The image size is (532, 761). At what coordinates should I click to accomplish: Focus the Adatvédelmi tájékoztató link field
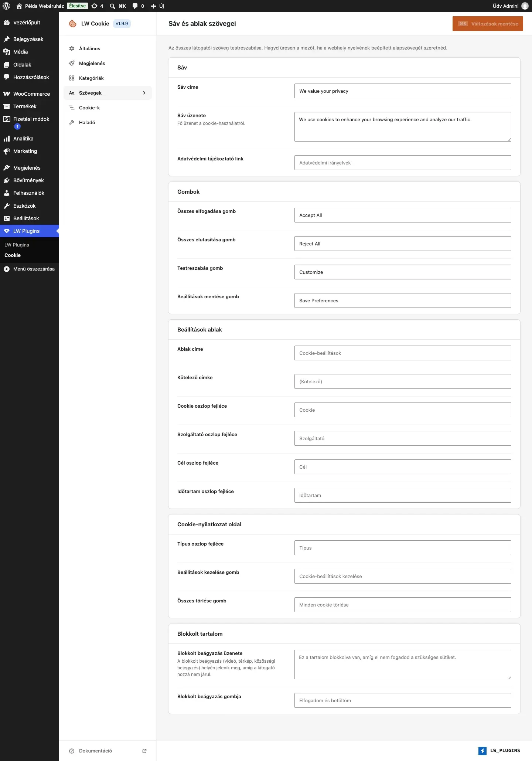pyautogui.click(x=403, y=163)
